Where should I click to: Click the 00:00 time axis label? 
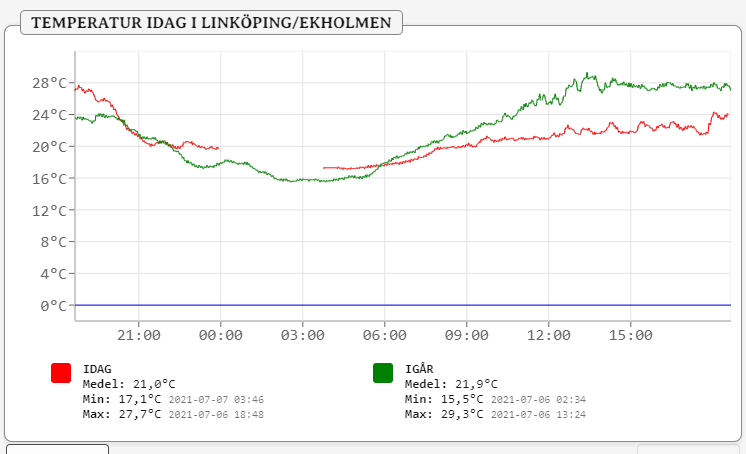(x=220, y=335)
